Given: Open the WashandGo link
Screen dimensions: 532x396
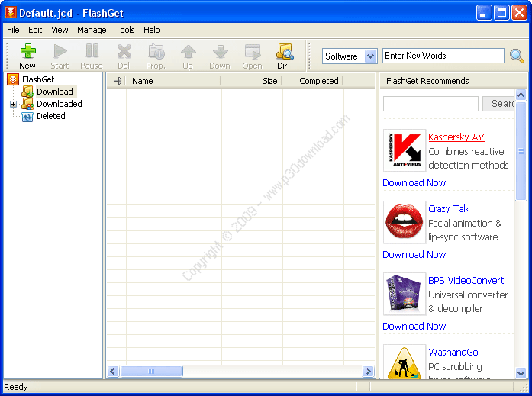Looking at the screenshot, I should click(453, 353).
